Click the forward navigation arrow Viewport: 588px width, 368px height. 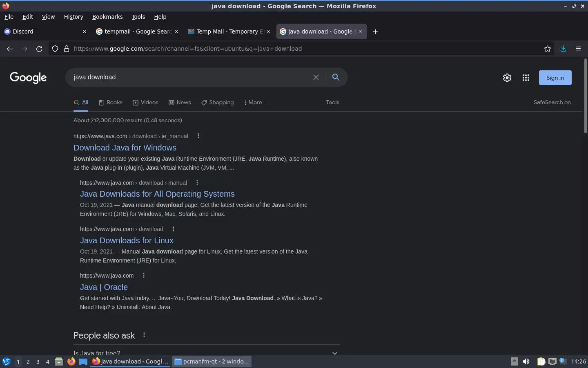24,49
